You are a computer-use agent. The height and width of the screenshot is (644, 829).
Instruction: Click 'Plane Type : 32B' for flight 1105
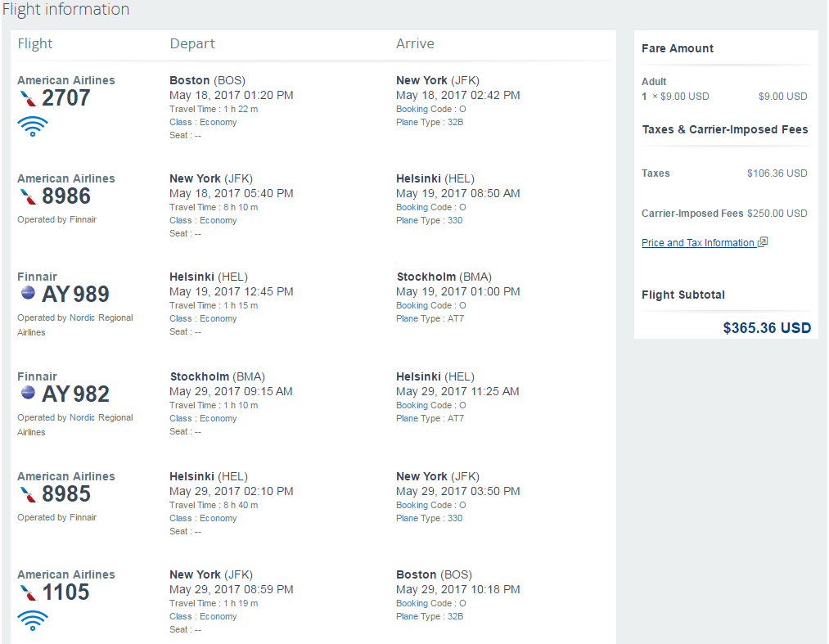430,616
